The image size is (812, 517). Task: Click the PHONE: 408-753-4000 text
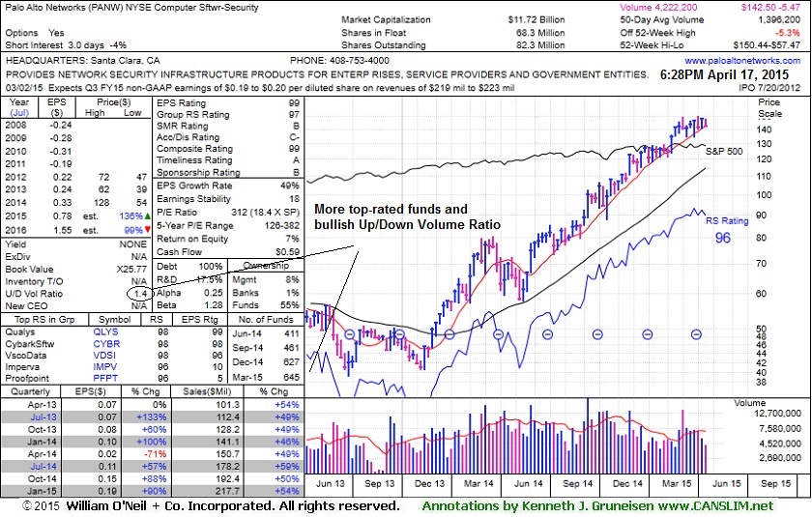(x=339, y=61)
